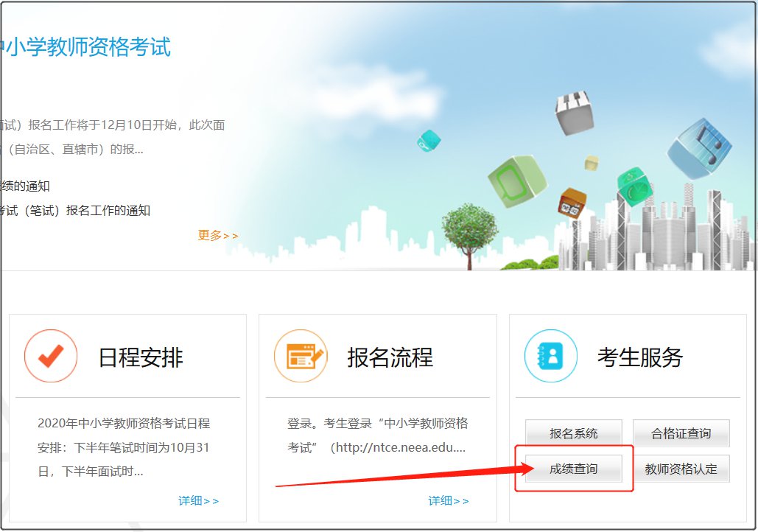Click the red checkmark 日程安排 icon
Viewport: 758px width, 532px height.
(x=51, y=357)
